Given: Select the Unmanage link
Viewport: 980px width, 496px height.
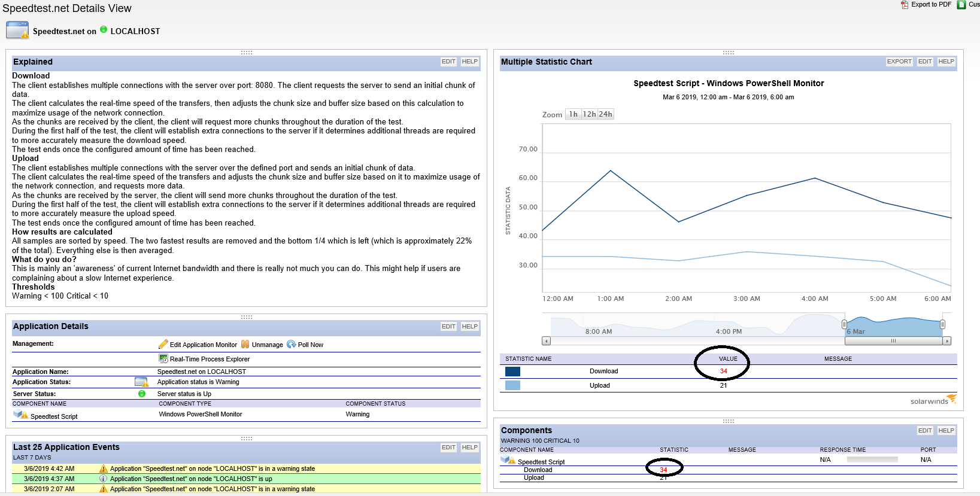Looking at the screenshot, I should click(x=268, y=345).
